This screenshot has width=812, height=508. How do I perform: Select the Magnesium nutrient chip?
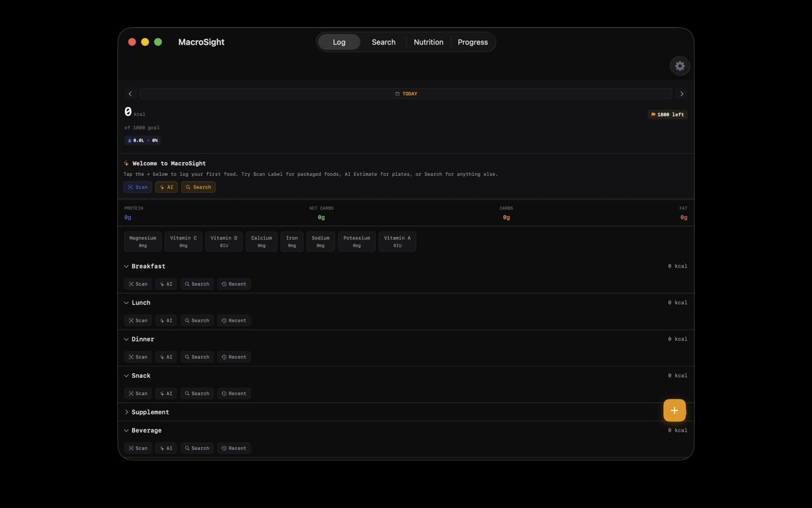(143, 241)
